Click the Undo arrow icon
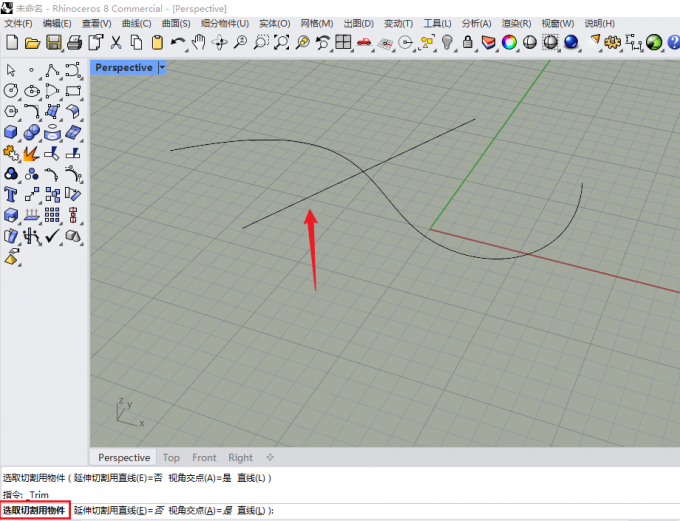Image resolution: width=680 pixels, height=521 pixels. pos(177,42)
